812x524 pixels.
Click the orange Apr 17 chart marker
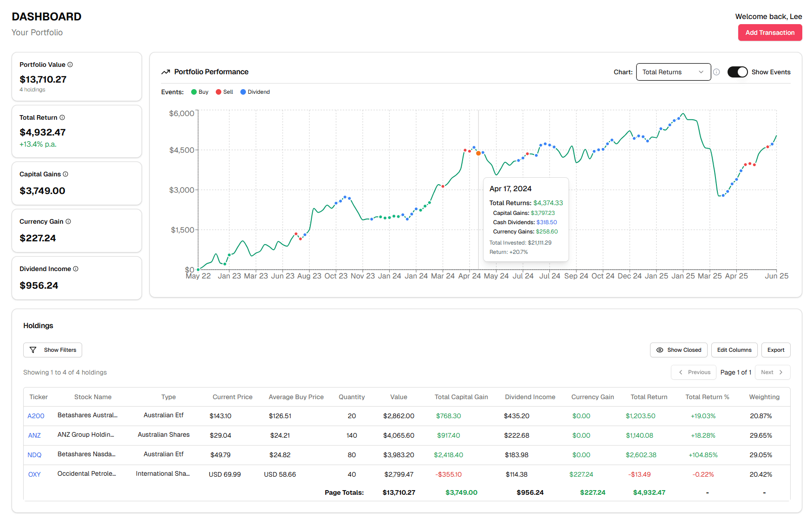point(477,153)
